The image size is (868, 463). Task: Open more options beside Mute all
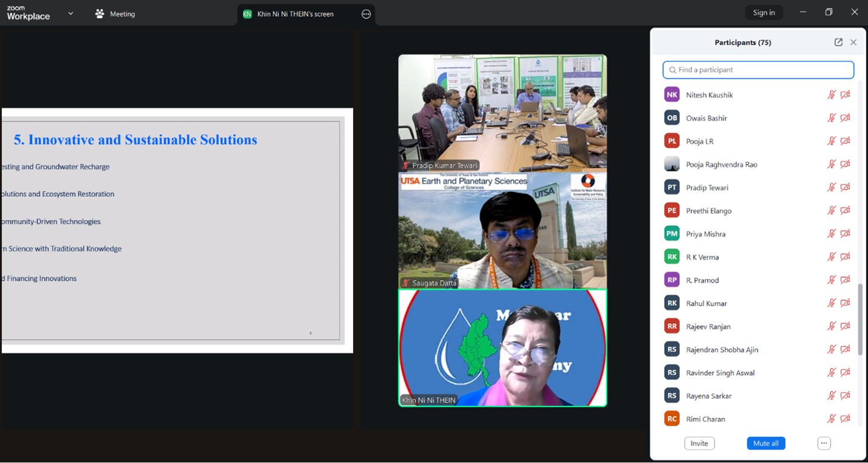824,444
